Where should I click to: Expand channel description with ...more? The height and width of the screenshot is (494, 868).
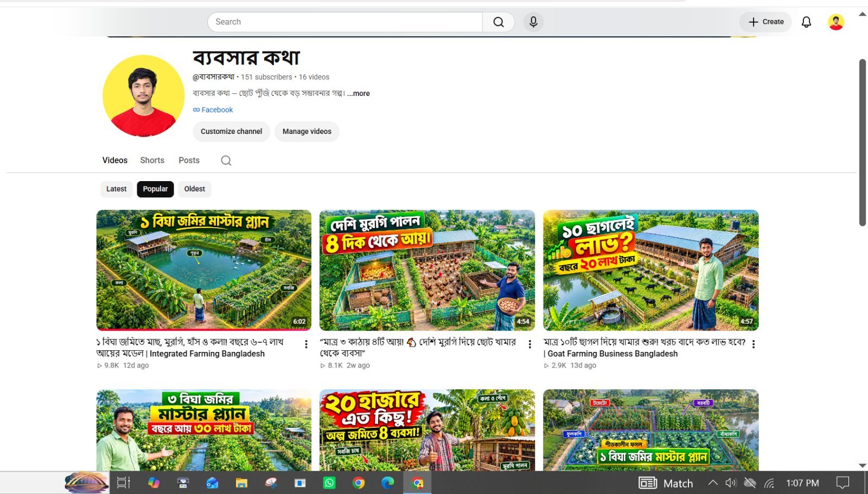359,93
